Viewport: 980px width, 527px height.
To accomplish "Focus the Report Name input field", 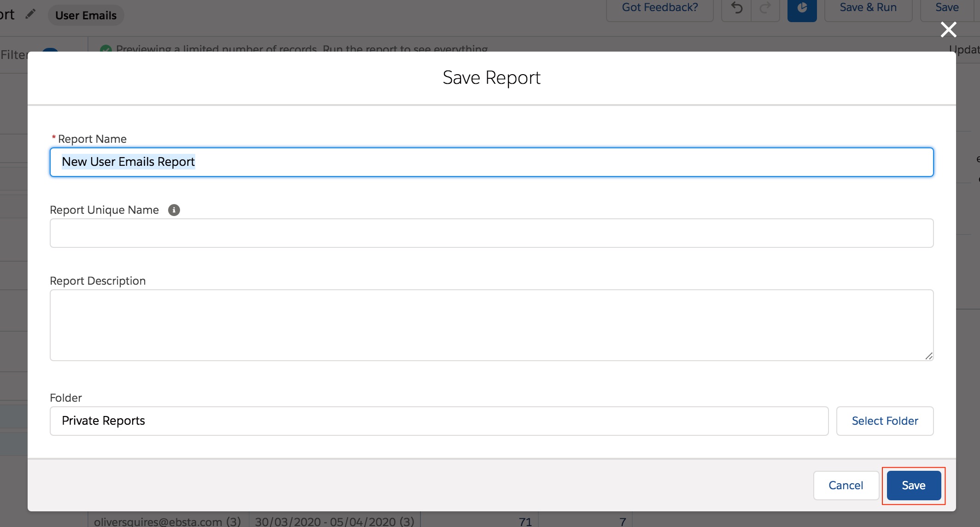I will [491, 162].
